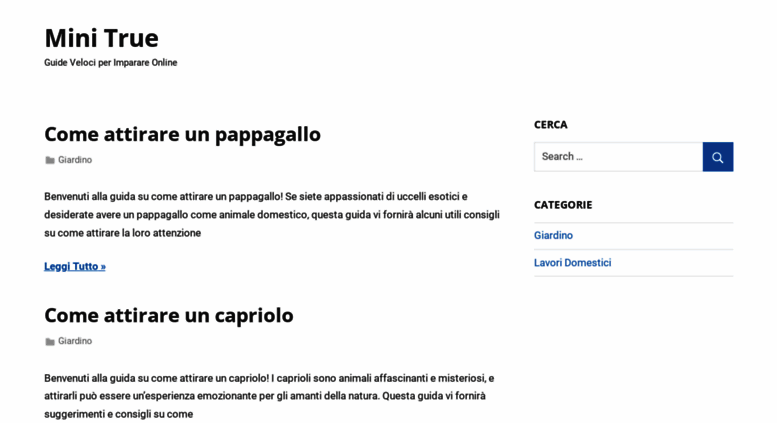Select Lavori Domestici in the Categorie sidebar

point(572,263)
